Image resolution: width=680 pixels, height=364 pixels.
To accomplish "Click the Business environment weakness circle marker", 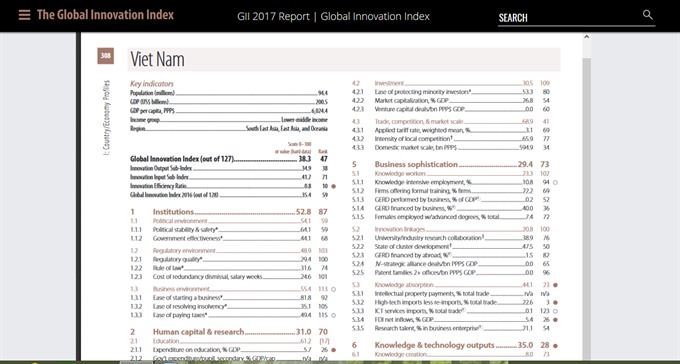I will (x=333, y=289).
